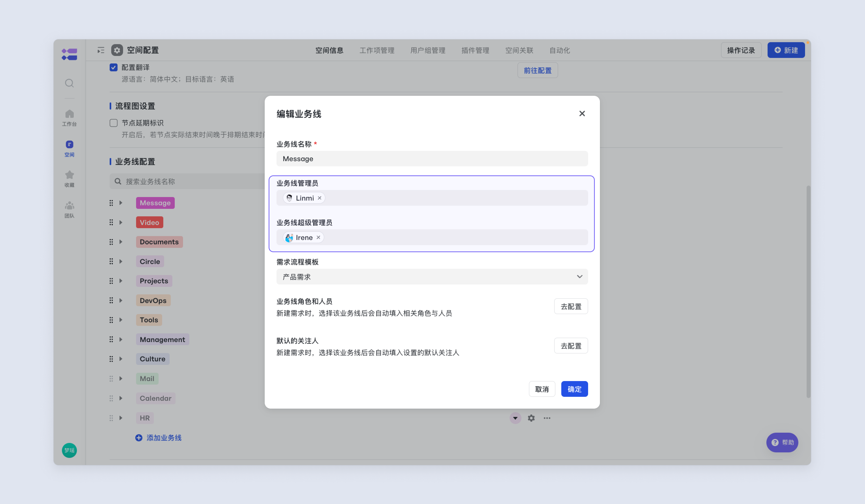Click the 确定 button in the dialog

574,389
